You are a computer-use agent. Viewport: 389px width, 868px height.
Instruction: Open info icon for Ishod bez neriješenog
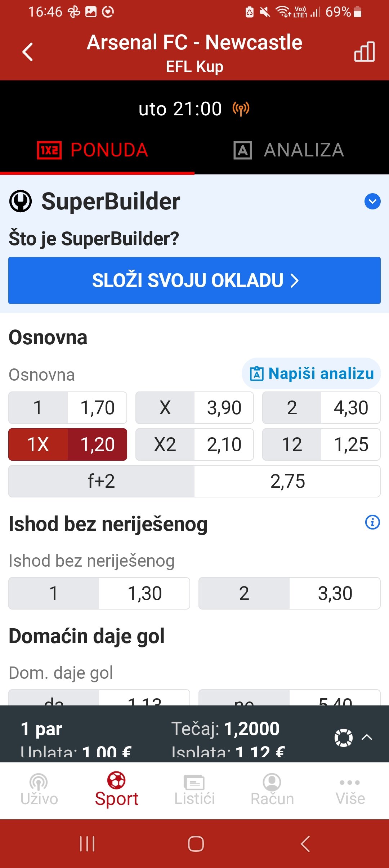(372, 522)
